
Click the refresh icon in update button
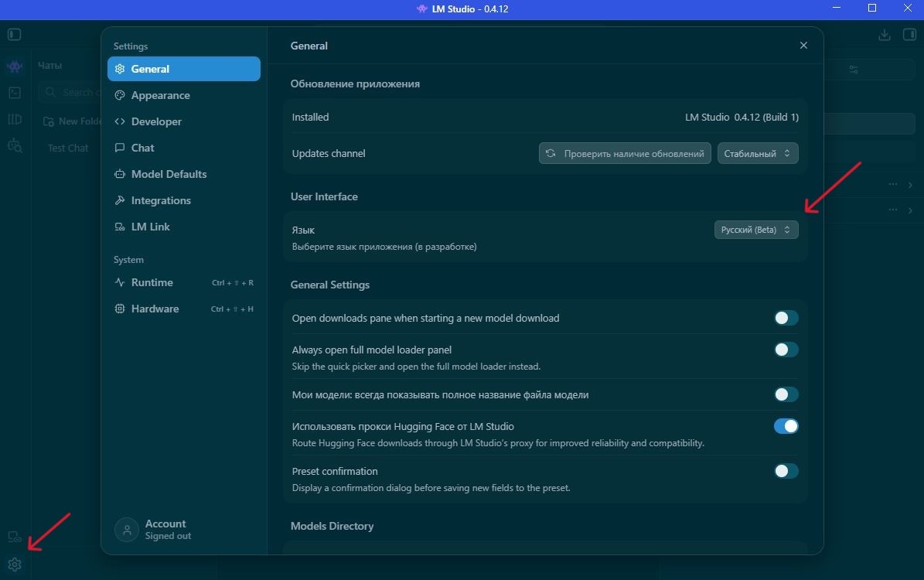[551, 153]
